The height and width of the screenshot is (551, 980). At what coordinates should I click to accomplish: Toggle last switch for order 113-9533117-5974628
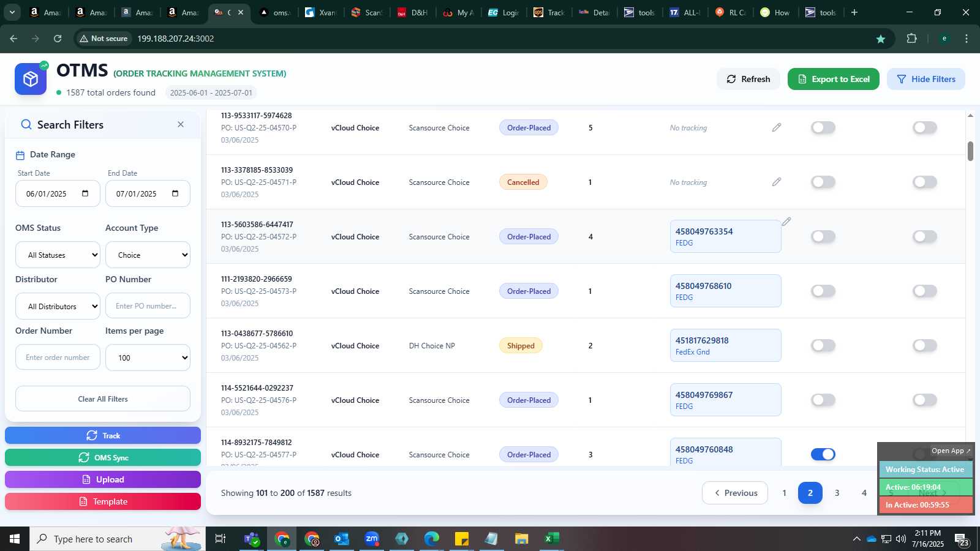coord(925,127)
